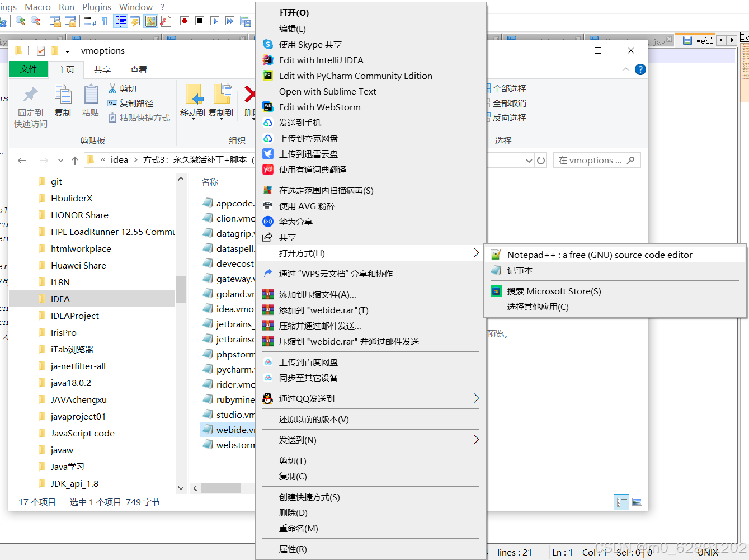Screen dimensions: 749x560
Task: Click the properties checkmark icon in the title bar
Action: pos(41,50)
